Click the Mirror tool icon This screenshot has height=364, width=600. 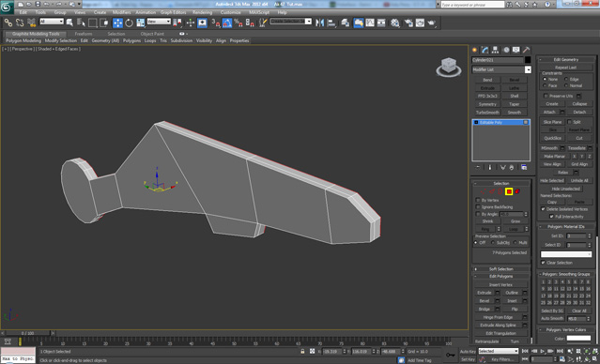(319, 23)
